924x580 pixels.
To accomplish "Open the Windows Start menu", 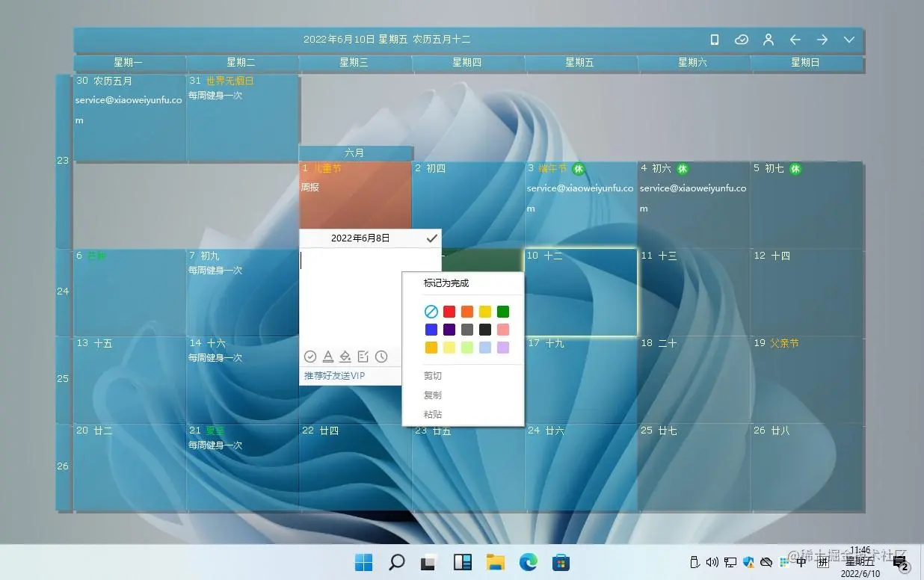I will click(364, 562).
